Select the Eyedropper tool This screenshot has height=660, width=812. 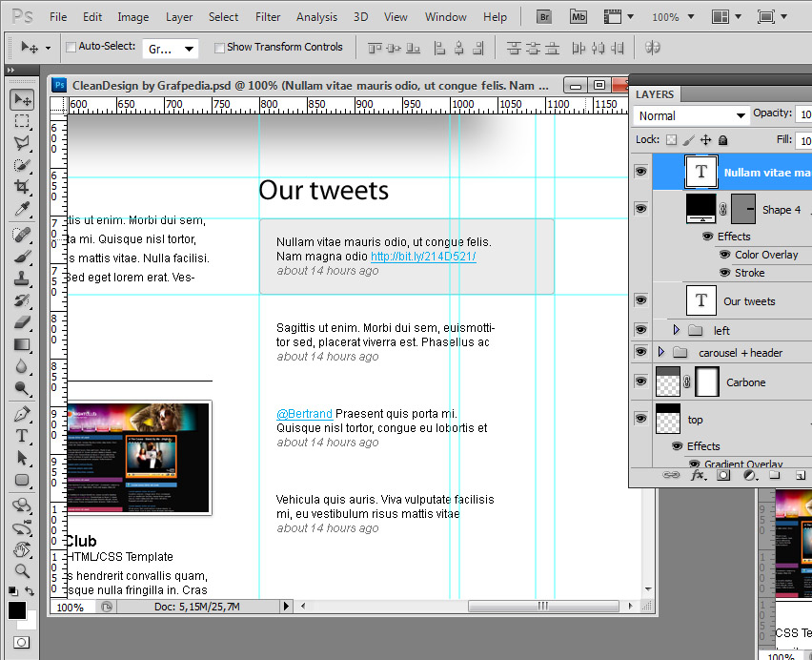(22, 209)
